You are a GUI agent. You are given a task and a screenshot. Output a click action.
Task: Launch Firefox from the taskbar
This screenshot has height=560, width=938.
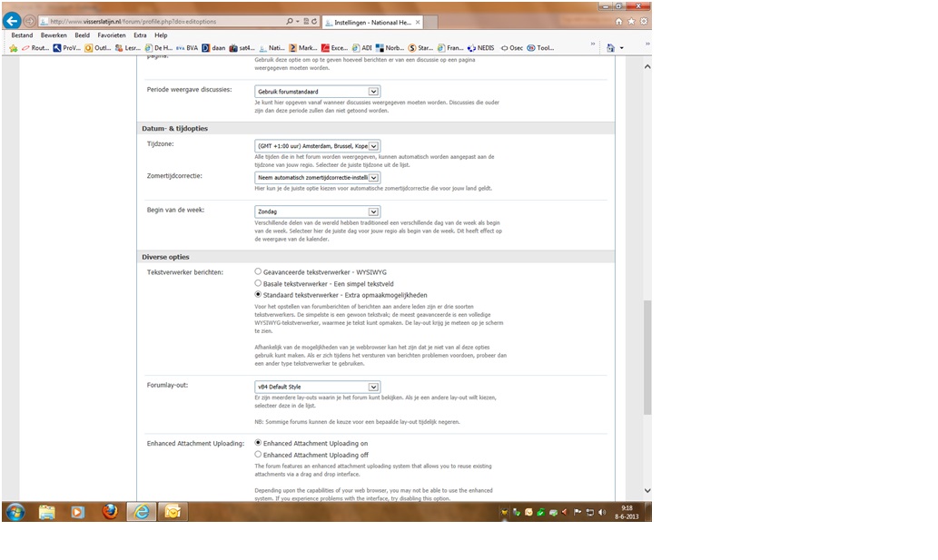[110, 511]
